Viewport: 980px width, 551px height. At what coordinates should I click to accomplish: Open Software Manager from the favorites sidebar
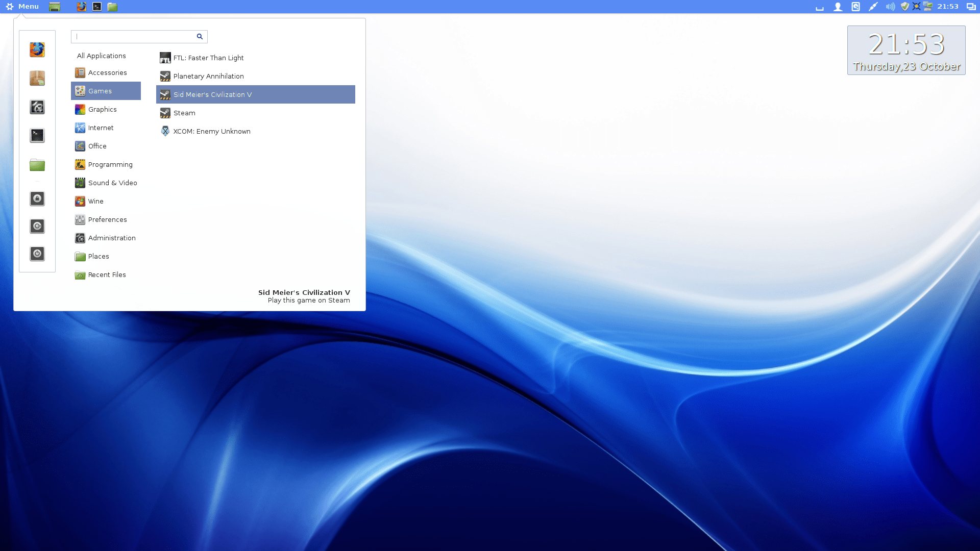pos(37,78)
